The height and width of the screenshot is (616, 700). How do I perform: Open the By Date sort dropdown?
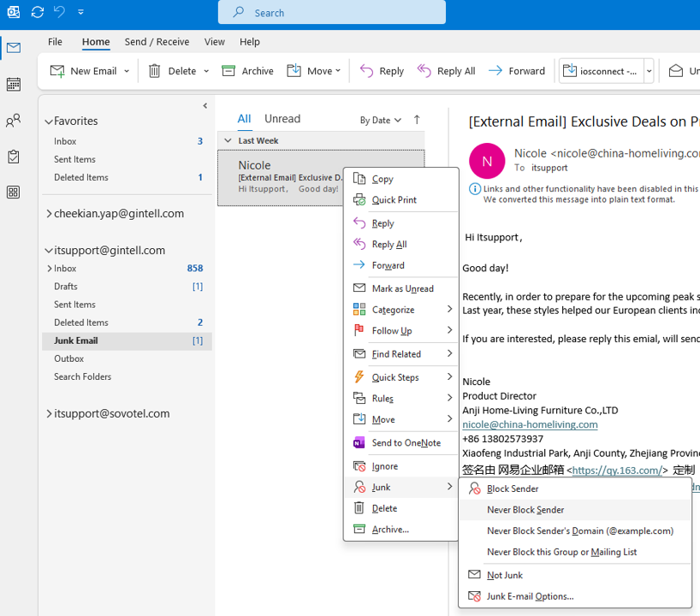tap(380, 120)
